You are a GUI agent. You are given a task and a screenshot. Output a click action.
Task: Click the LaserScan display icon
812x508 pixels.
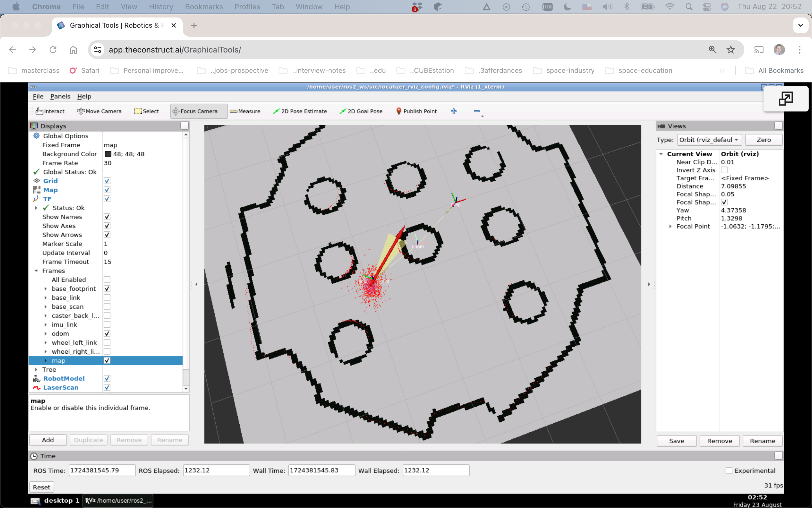[x=36, y=388]
